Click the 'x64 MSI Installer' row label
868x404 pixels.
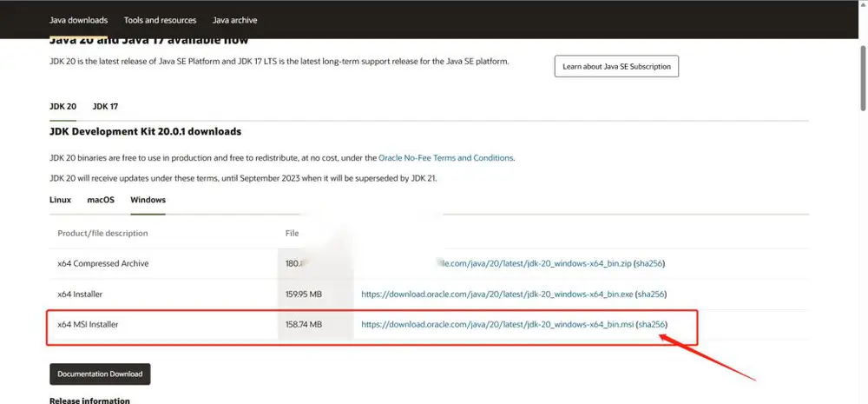pyautogui.click(x=88, y=324)
